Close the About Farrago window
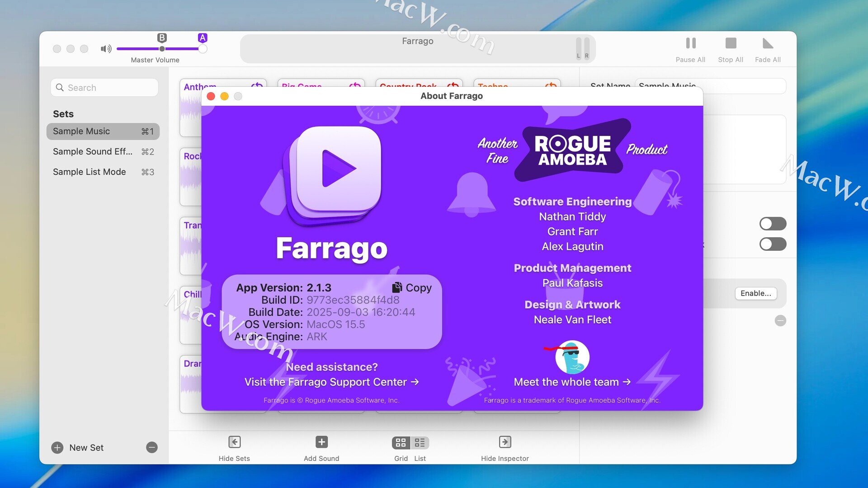The width and height of the screenshot is (868, 488). point(211,96)
